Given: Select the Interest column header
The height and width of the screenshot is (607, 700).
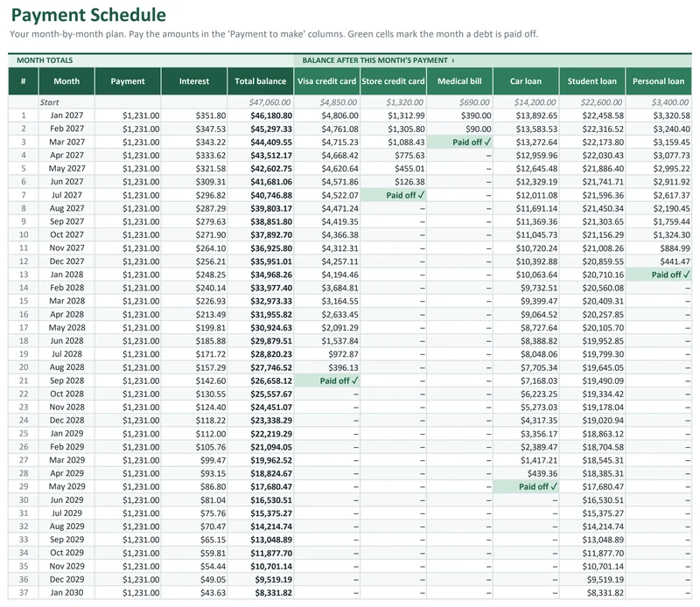Looking at the screenshot, I should click(193, 81).
